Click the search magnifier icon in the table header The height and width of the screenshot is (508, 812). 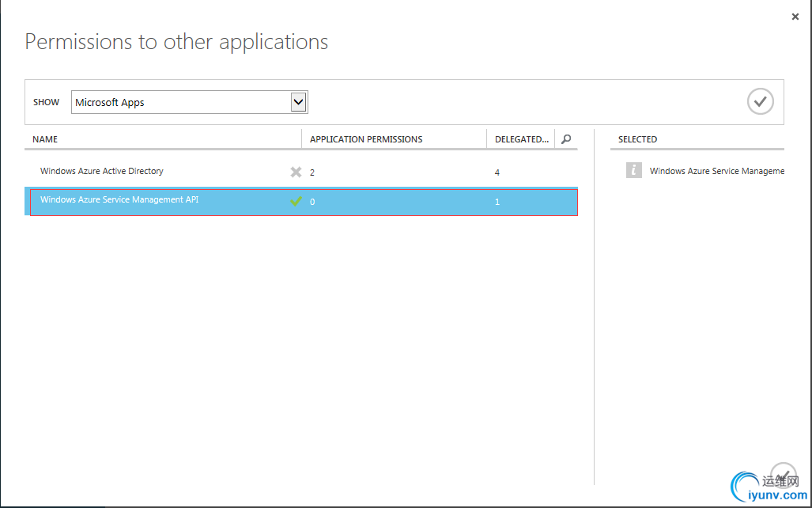566,139
